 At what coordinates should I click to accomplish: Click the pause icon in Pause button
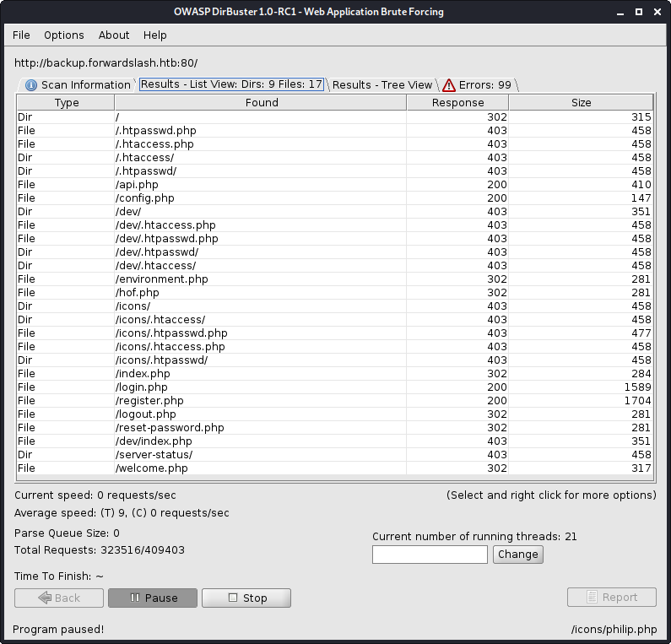[x=134, y=598]
